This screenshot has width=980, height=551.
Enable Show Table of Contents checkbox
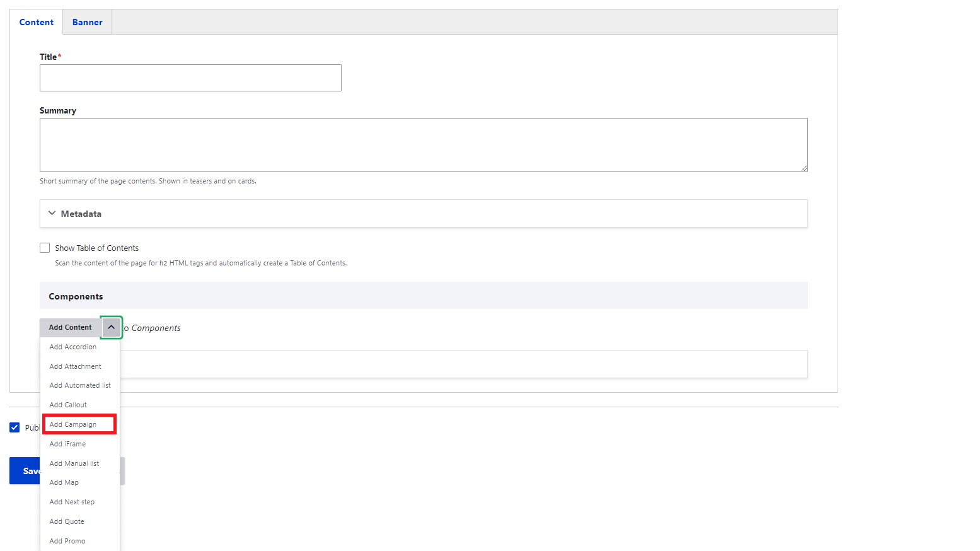tap(45, 248)
